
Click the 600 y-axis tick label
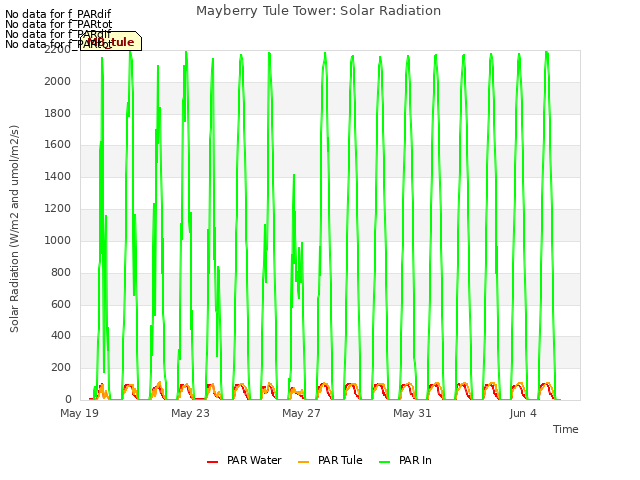61,304
